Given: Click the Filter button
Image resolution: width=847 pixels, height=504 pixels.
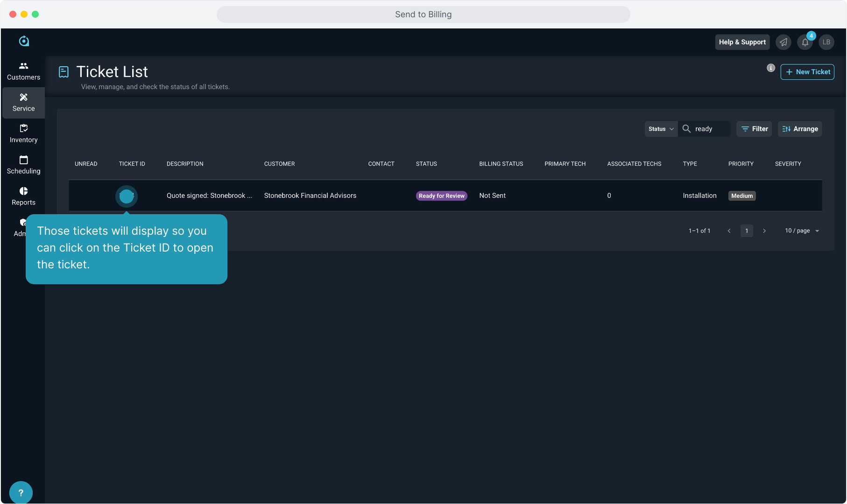Looking at the screenshot, I should (754, 129).
